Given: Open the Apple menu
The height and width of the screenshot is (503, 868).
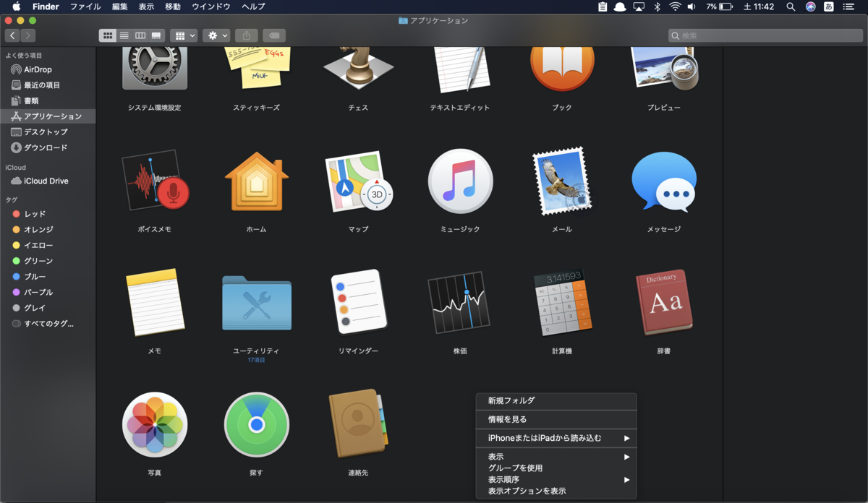Looking at the screenshot, I should [16, 7].
